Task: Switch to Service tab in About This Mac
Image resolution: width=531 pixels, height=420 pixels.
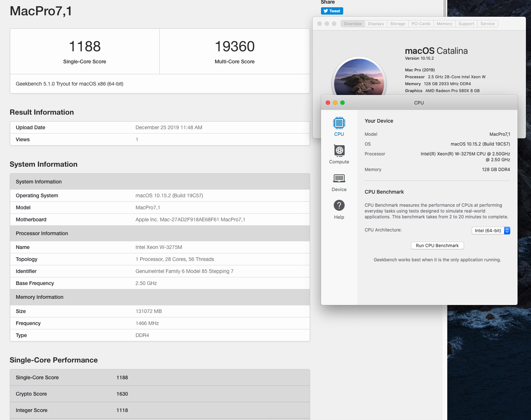Action: point(487,24)
